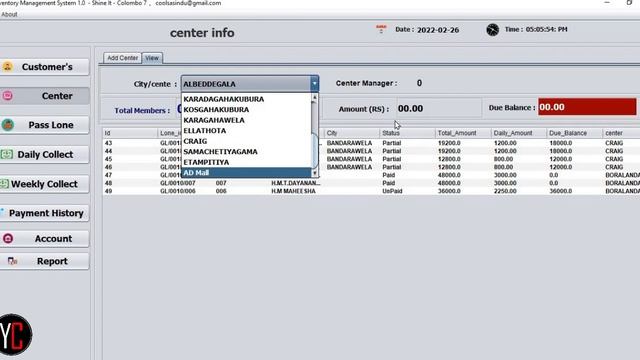Viewport: 640px width, 360px height.
Task: Sort table by Total_Amount column header
Action: [x=463, y=133]
